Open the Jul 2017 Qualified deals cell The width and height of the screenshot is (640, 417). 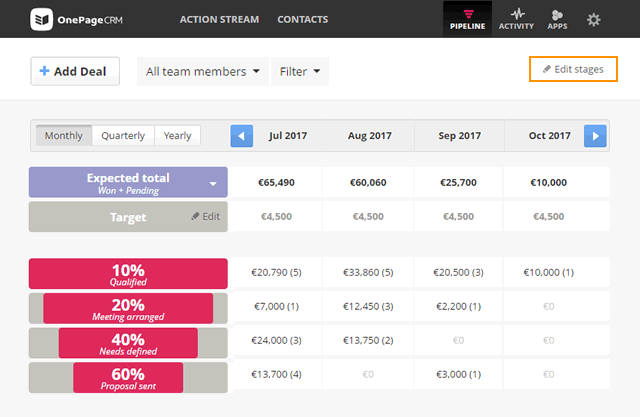click(276, 272)
